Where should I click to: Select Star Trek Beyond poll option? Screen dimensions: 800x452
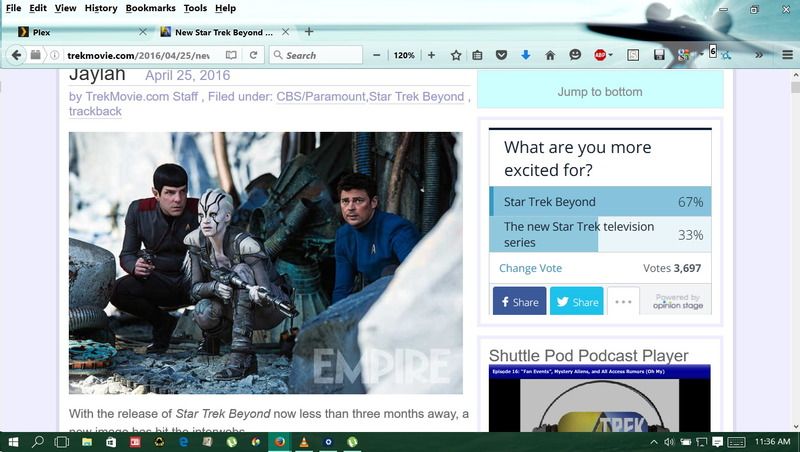tap(600, 202)
